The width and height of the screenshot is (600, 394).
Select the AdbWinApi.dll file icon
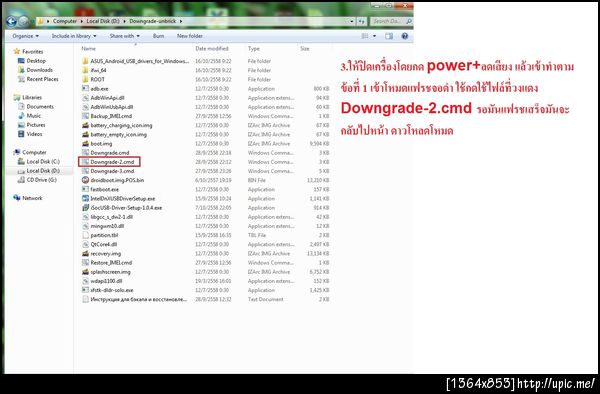point(85,98)
